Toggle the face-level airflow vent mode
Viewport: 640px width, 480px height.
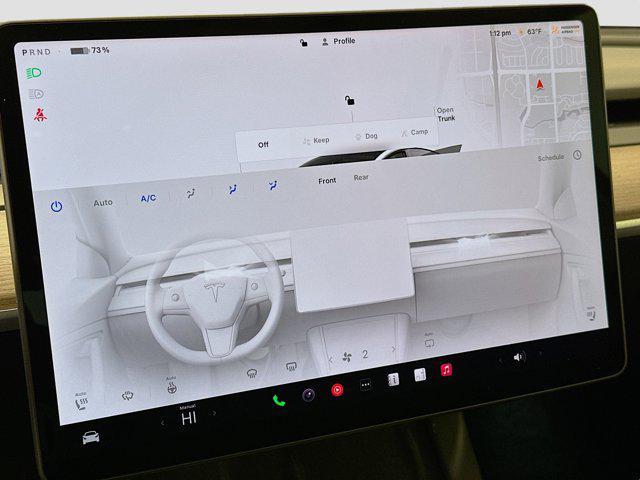pyautogui.click(x=232, y=189)
